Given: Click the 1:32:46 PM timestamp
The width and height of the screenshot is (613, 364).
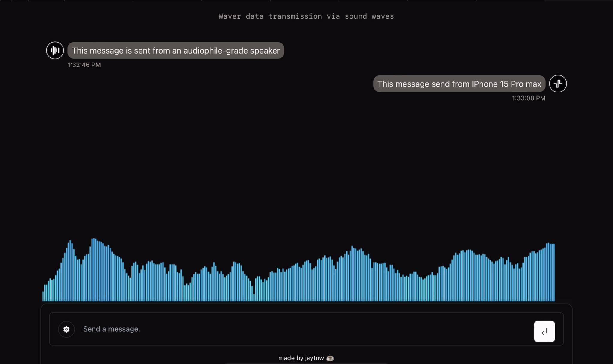Looking at the screenshot, I should click(x=84, y=65).
